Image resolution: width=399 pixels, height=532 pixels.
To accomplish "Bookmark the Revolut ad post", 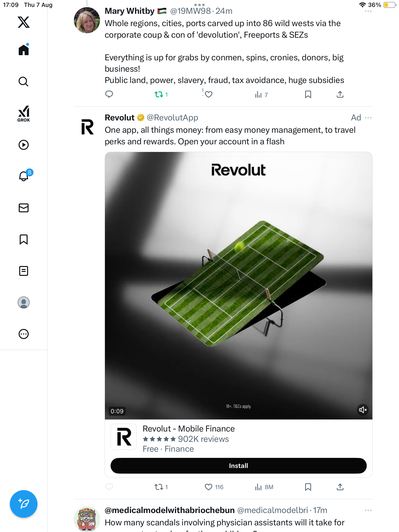I will pos(308,487).
